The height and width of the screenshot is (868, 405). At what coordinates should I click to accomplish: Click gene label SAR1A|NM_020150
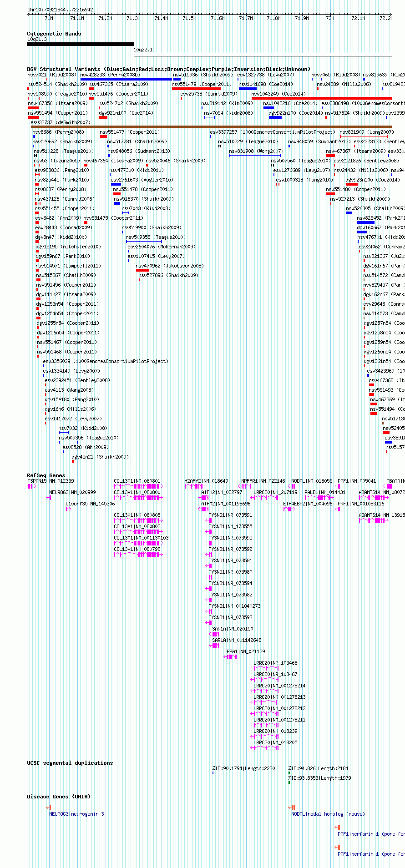[x=233, y=629]
